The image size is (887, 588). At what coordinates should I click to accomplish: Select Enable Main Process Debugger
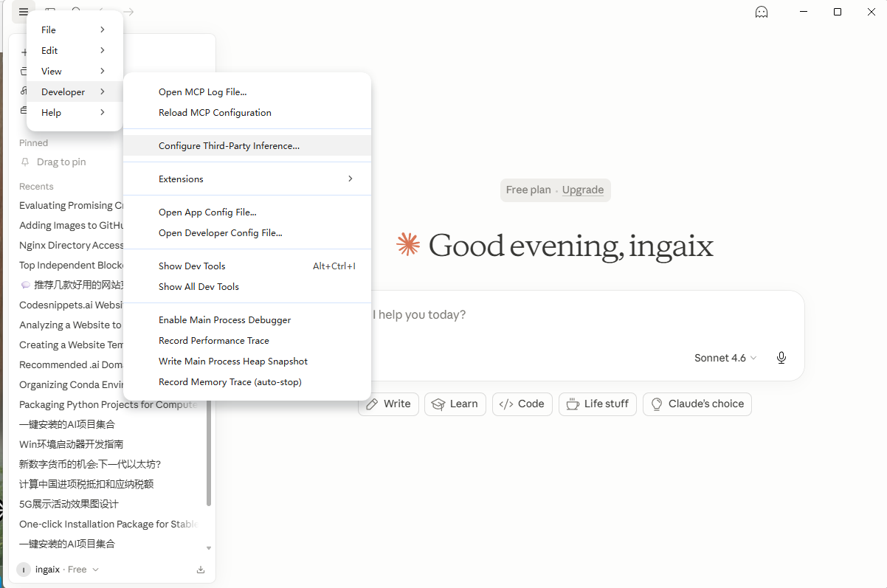(247, 320)
